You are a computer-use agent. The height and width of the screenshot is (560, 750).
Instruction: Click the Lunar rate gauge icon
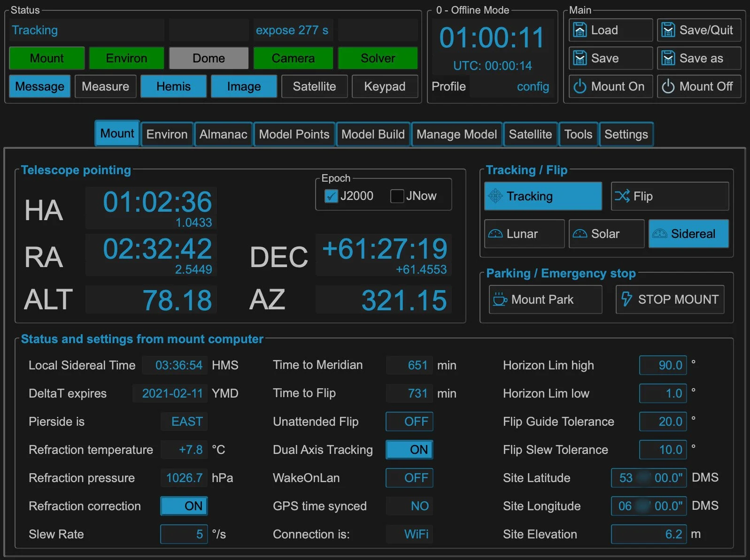pyautogui.click(x=495, y=233)
